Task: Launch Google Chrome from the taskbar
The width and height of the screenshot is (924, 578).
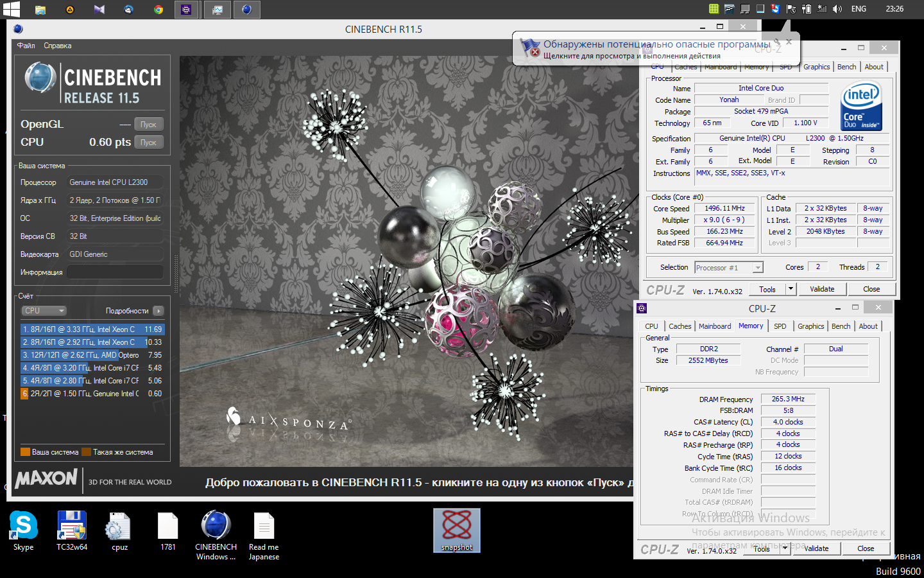Action: click(158, 10)
